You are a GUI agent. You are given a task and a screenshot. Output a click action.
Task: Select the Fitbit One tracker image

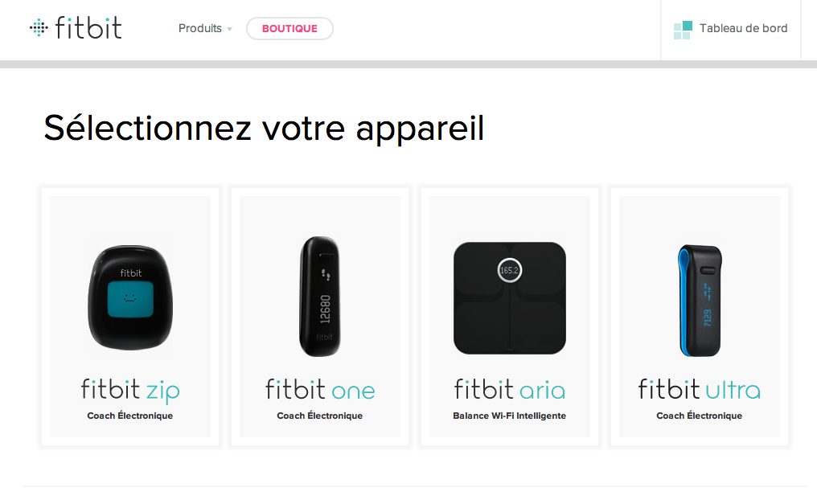coord(320,297)
